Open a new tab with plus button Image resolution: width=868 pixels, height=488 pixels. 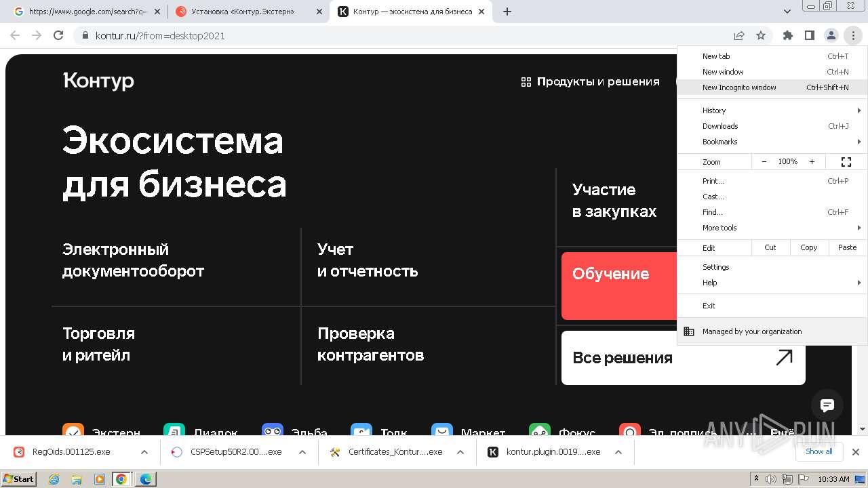[x=507, y=12]
